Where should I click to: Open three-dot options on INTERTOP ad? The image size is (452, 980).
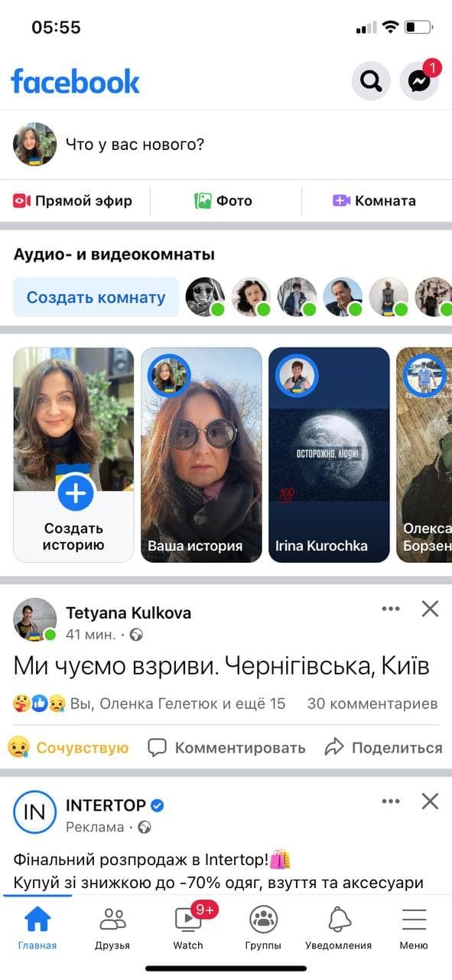pyautogui.click(x=391, y=802)
